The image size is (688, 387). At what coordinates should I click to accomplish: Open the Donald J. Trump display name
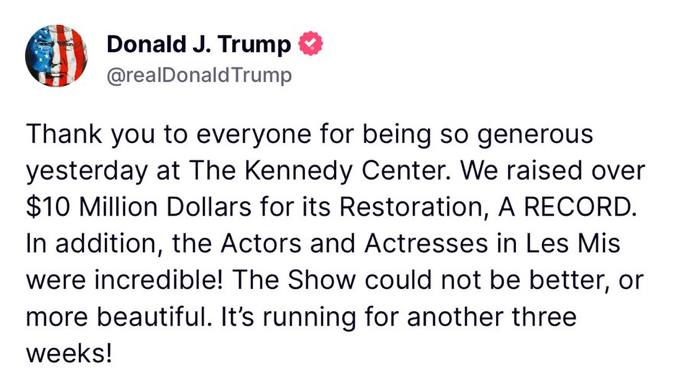point(199,44)
